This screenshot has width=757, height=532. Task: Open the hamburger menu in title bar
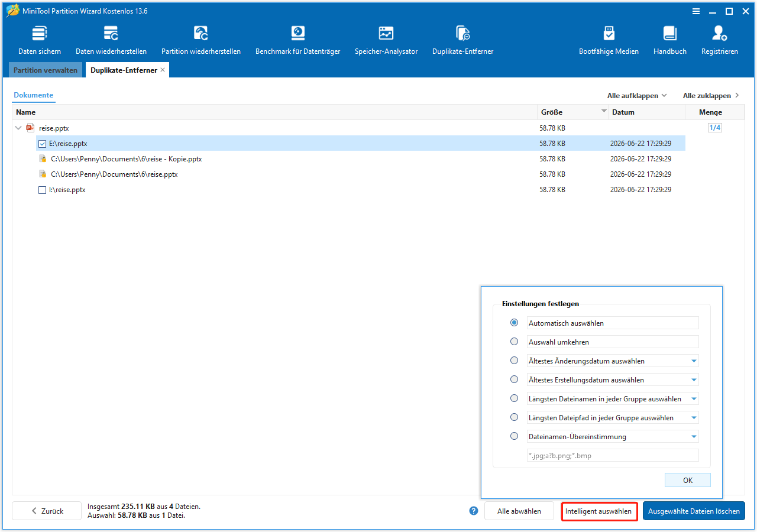[x=697, y=11]
